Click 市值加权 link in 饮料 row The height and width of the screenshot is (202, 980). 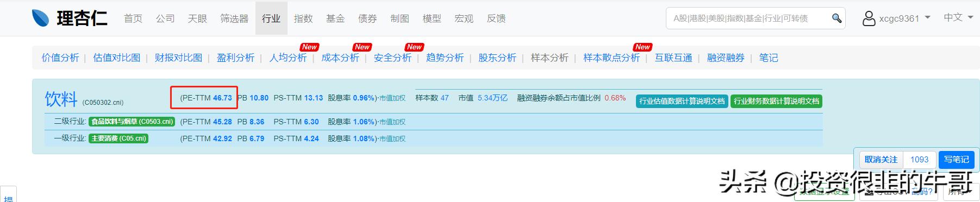(x=392, y=98)
